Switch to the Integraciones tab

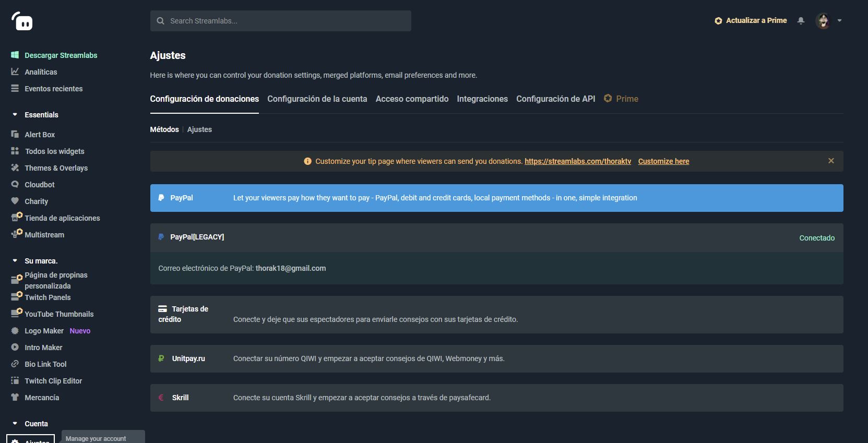click(482, 99)
